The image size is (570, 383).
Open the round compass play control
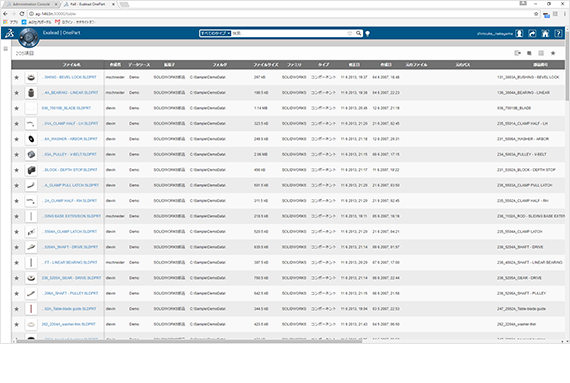(29, 37)
